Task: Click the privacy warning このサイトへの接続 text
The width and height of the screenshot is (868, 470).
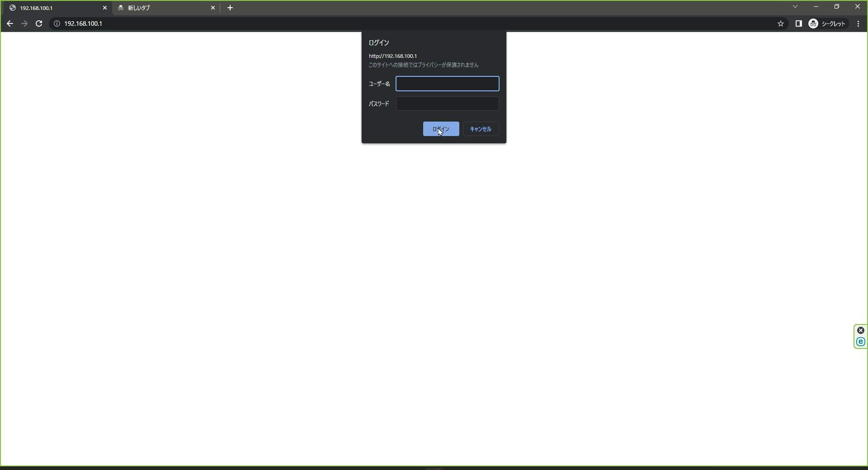Action: pos(424,65)
